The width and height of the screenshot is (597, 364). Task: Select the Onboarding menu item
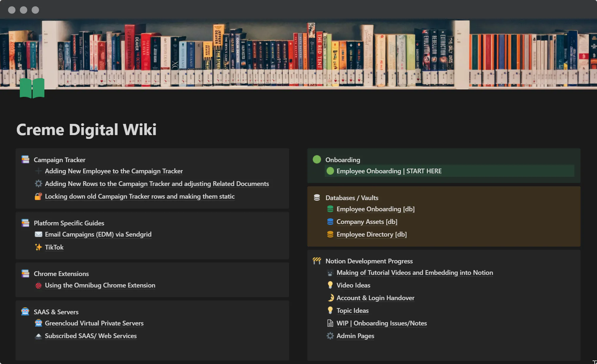342,159
